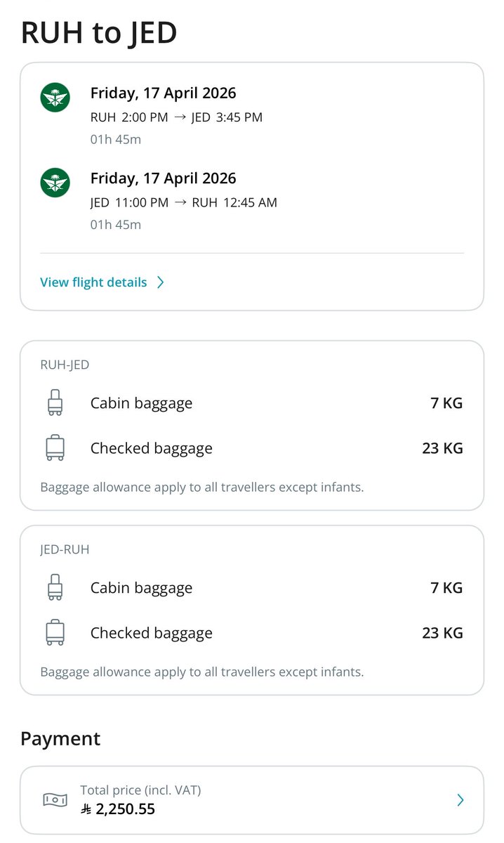The width and height of the screenshot is (504, 843).
Task: Open View flight details link
Action: pyautogui.click(x=93, y=282)
